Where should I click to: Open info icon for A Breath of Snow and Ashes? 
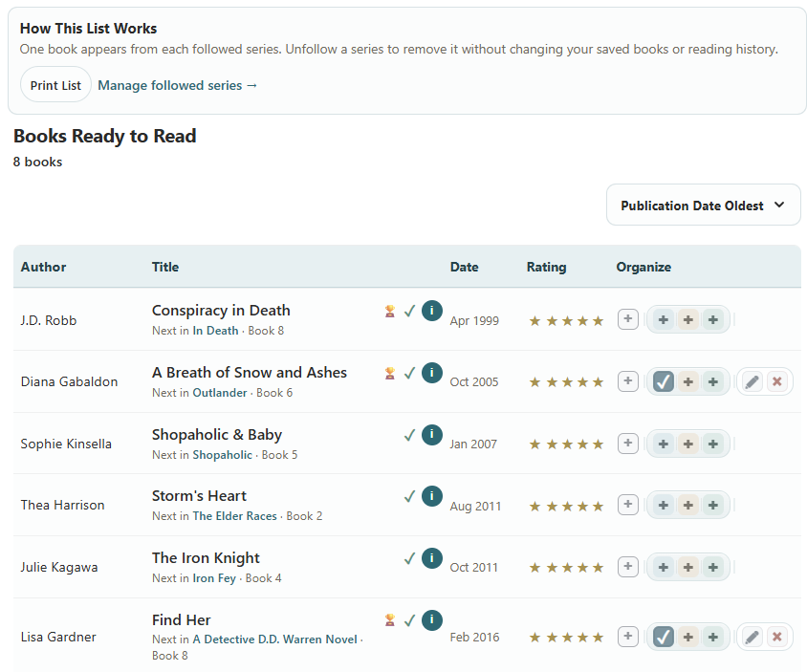click(432, 373)
